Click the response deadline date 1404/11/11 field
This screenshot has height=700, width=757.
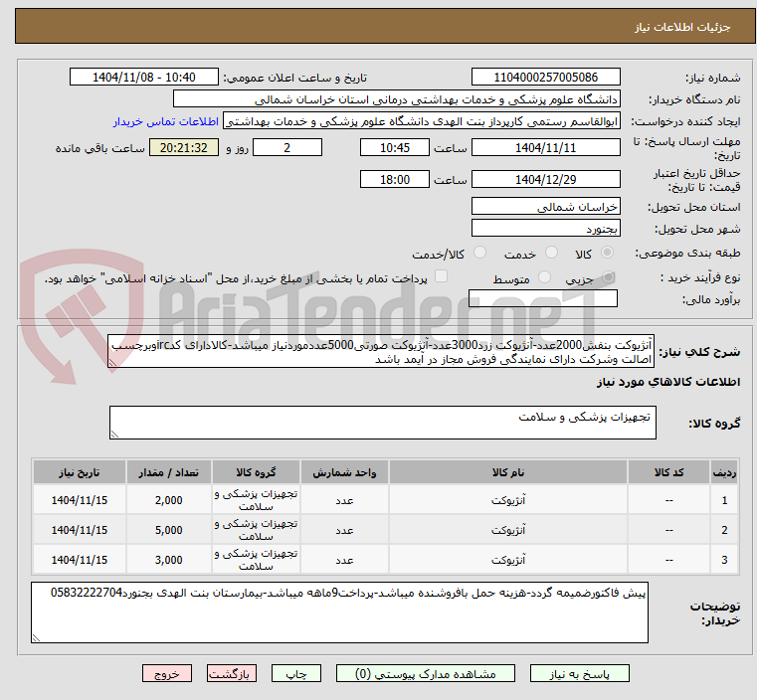point(545,147)
